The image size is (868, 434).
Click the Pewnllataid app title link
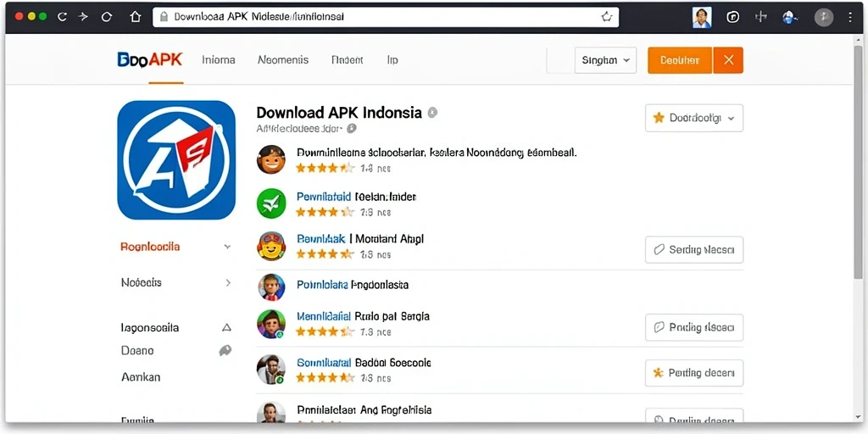click(x=324, y=197)
